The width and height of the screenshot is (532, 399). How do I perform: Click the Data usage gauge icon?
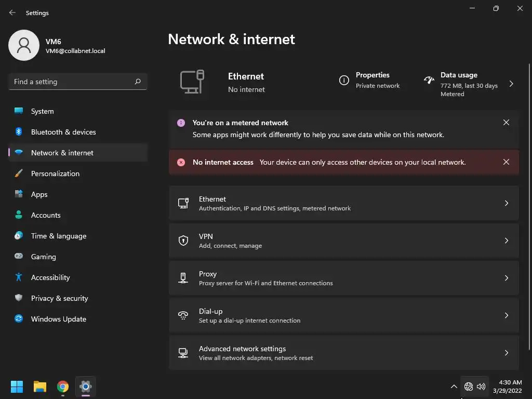[x=429, y=81]
